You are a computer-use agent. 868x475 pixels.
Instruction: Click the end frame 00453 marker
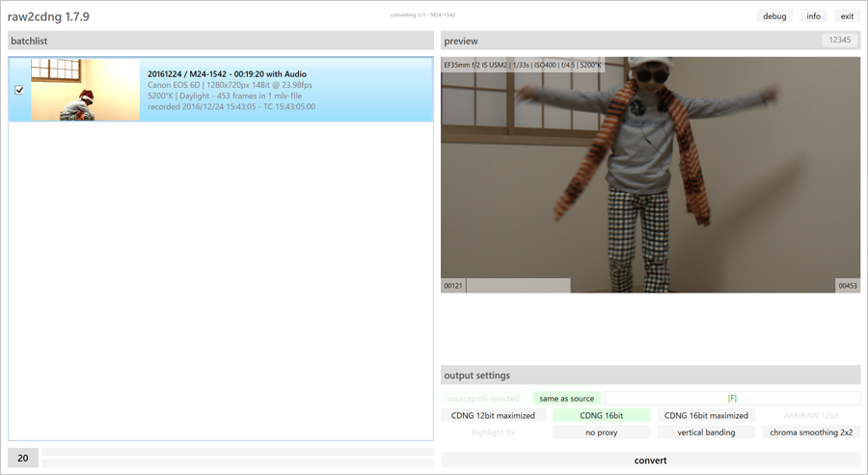click(848, 286)
